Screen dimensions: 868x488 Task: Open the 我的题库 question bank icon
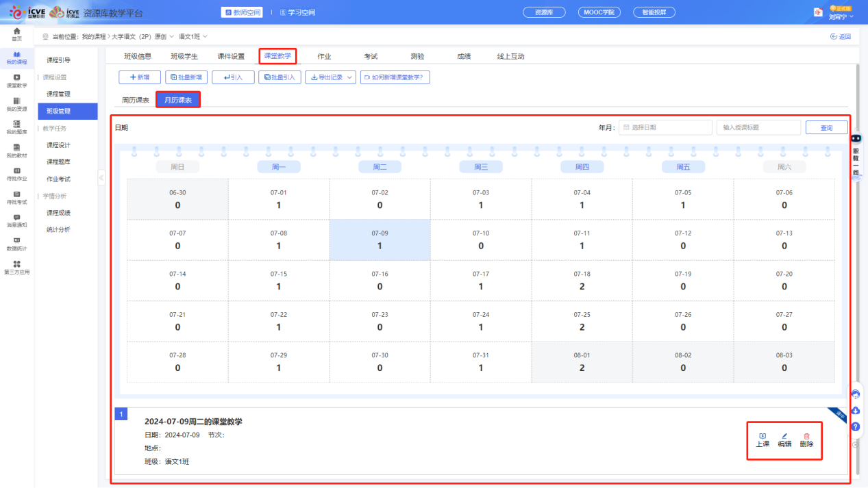point(16,124)
